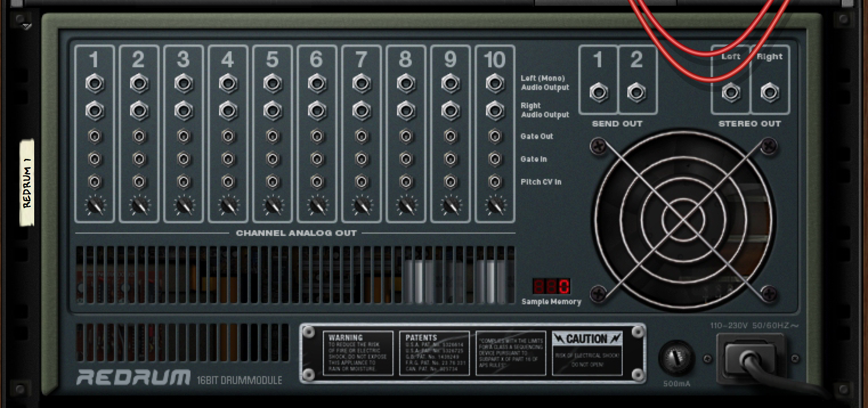This screenshot has height=408, width=868.
Task: Click the power cord socket
Action: coord(750,359)
